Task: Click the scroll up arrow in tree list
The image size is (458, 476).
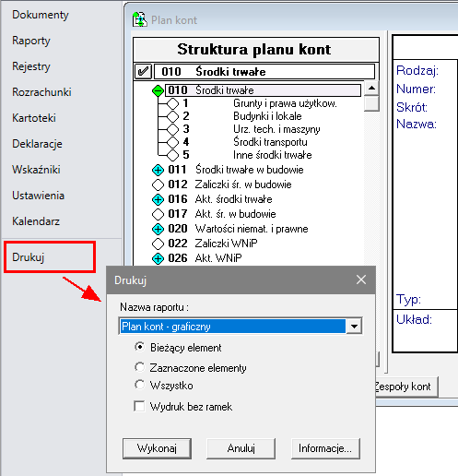Action: pyautogui.click(x=371, y=89)
